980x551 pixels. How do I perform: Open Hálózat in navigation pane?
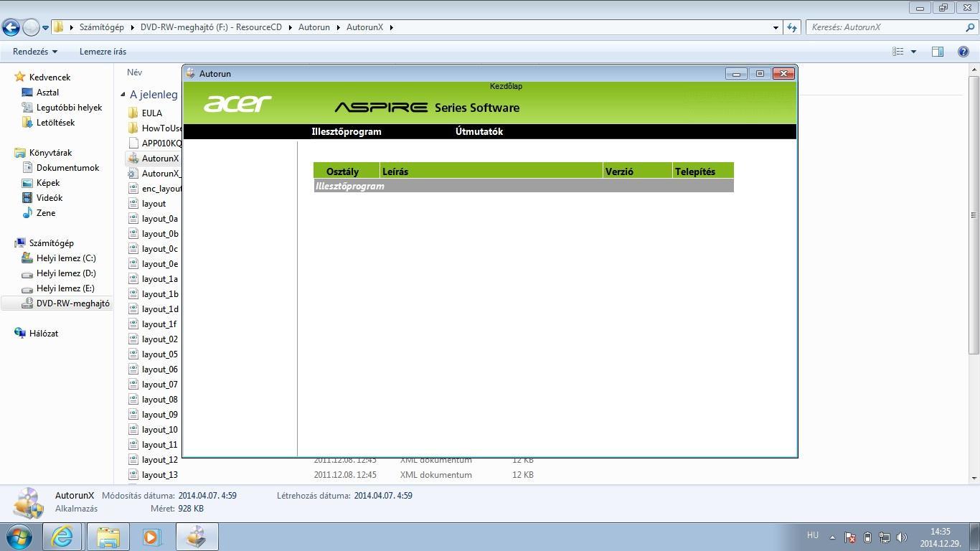pyautogui.click(x=44, y=333)
